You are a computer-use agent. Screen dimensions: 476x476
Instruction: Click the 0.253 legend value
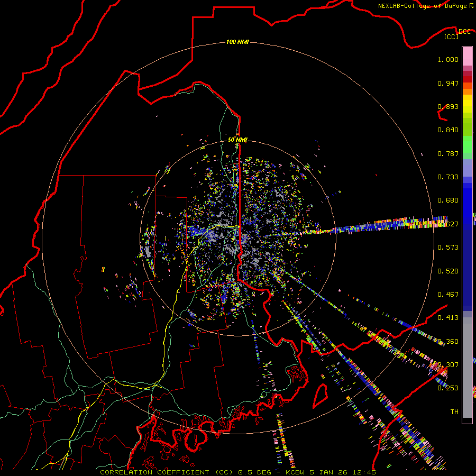click(448, 388)
